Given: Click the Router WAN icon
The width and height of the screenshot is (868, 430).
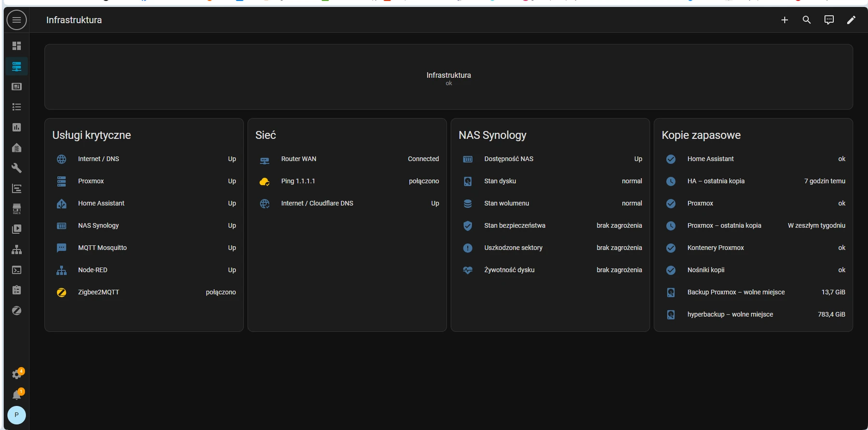Looking at the screenshot, I should (x=265, y=159).
